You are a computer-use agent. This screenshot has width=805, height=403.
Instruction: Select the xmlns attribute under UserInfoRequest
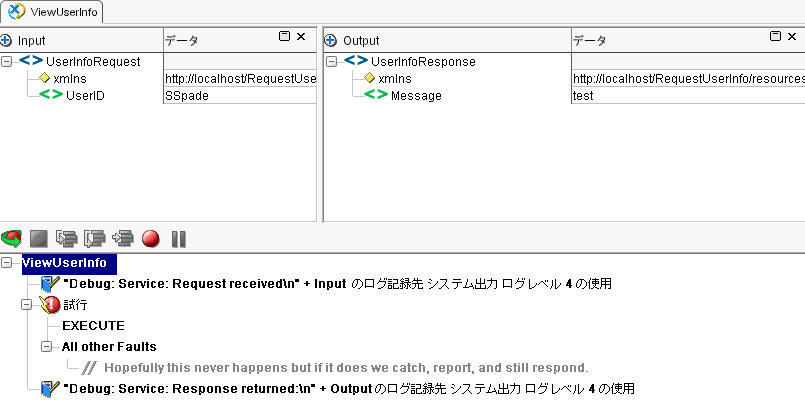(x=70, y=79)
